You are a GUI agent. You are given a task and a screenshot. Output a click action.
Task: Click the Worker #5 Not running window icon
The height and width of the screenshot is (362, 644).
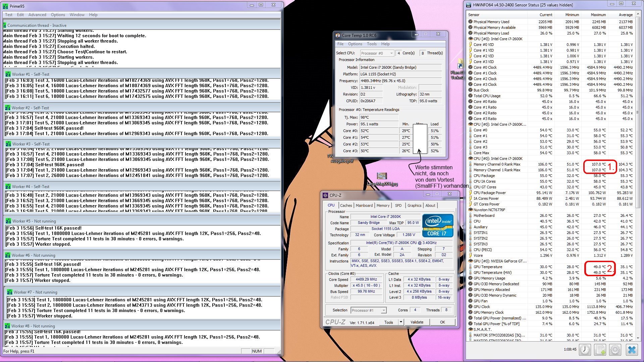pos(8,221)
